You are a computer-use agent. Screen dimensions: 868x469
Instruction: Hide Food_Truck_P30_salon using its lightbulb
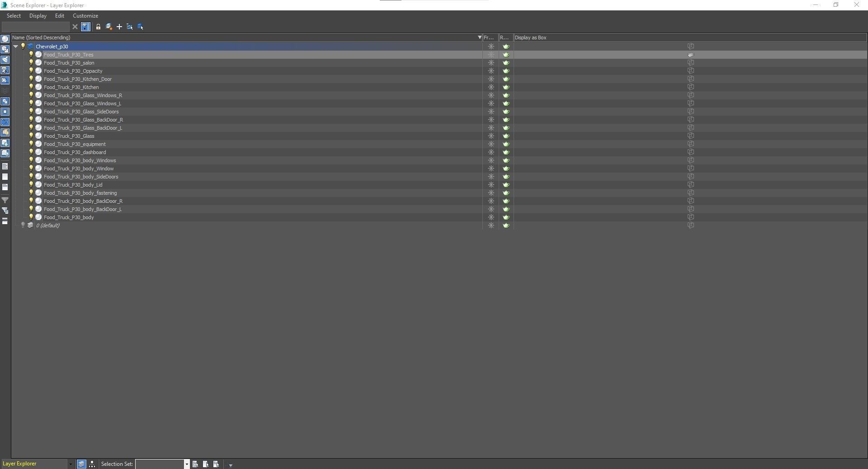pos(31,63)
